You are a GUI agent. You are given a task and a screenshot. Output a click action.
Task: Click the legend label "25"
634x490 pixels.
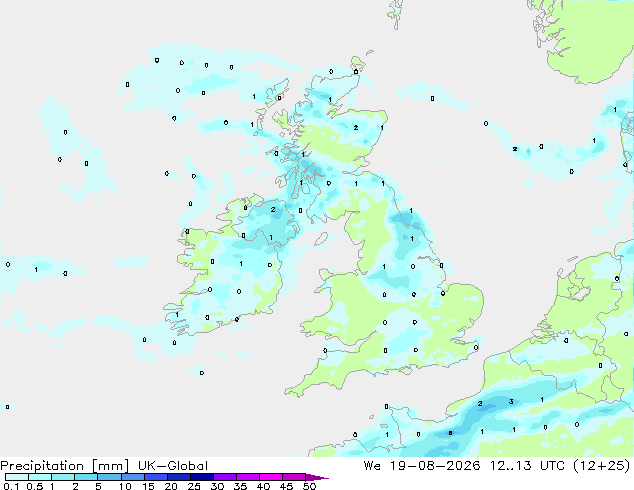(x=194, y=486)
